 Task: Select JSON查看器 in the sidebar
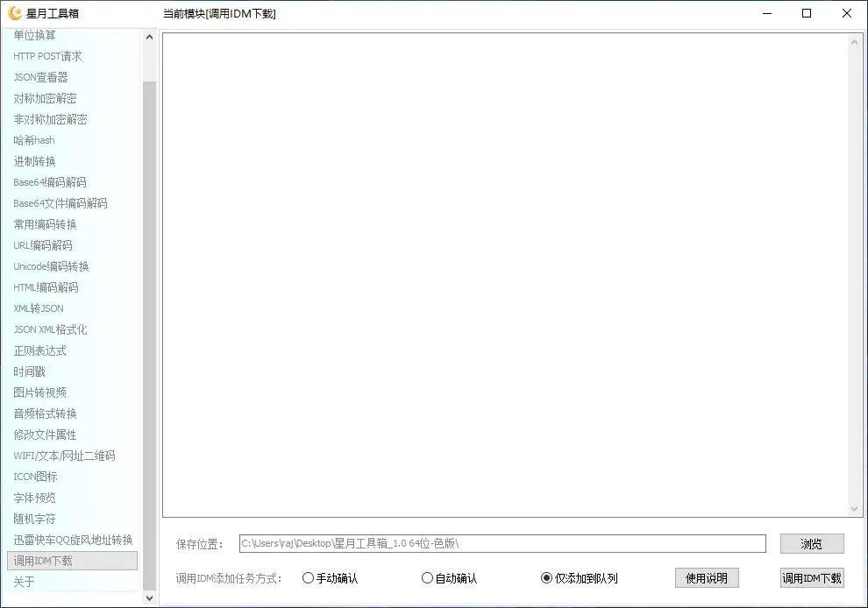tap(40, 77)
